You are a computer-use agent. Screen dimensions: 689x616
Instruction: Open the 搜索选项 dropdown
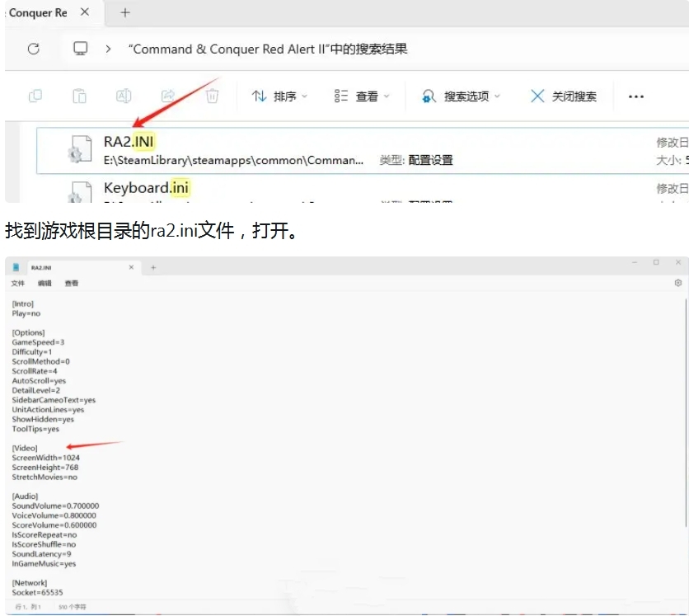(x=461, y=96)
